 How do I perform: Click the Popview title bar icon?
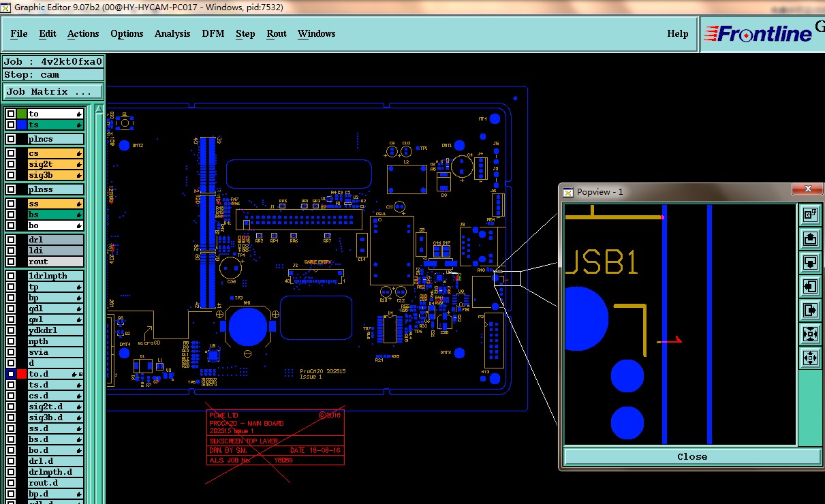point(568,192)
